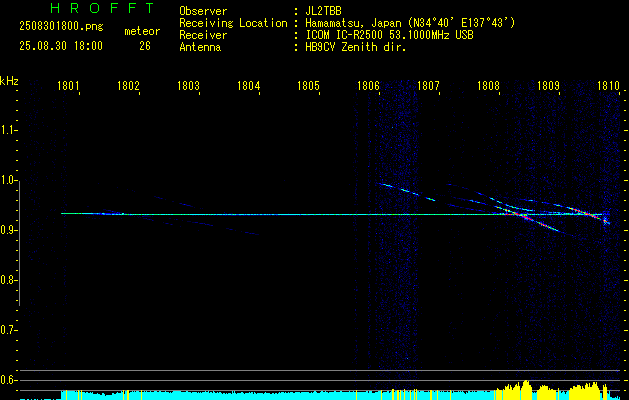The height and width of the screenshot is (400, 629).
Task: Click the meteor count value 26
Action: pyautogui.click(x=145, y=46)
